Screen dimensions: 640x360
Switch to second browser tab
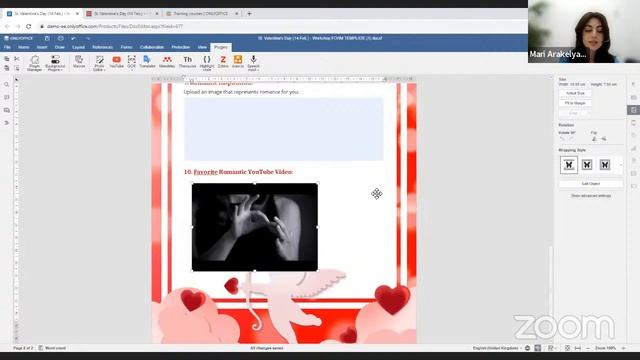[121, 13]
